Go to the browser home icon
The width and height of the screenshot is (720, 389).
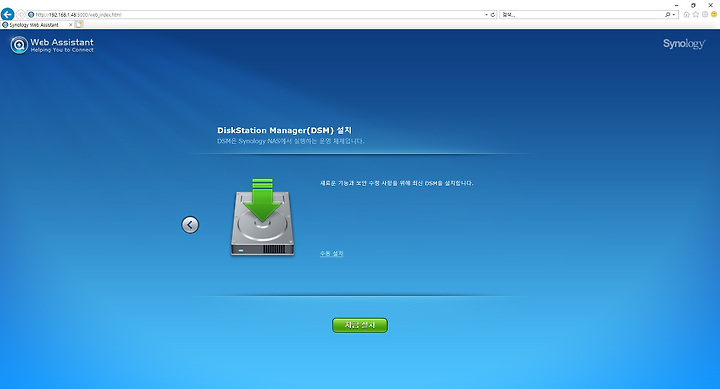[x=686, y=15]
